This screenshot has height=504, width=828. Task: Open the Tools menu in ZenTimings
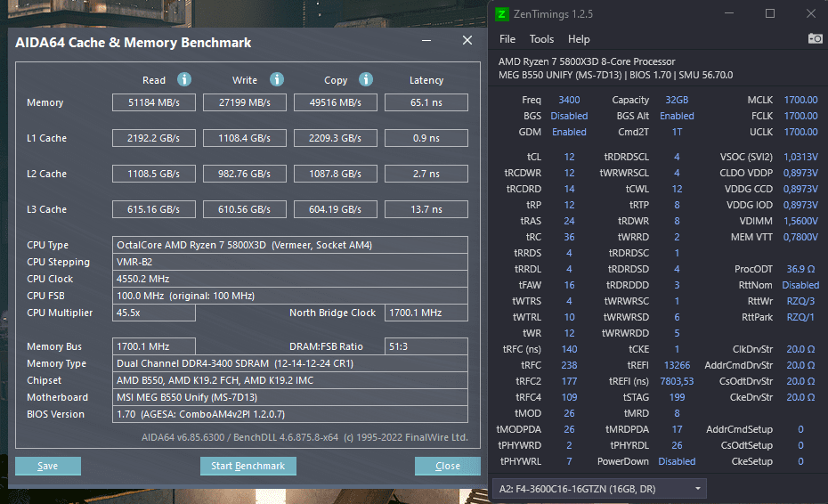[x=541, y=39]
